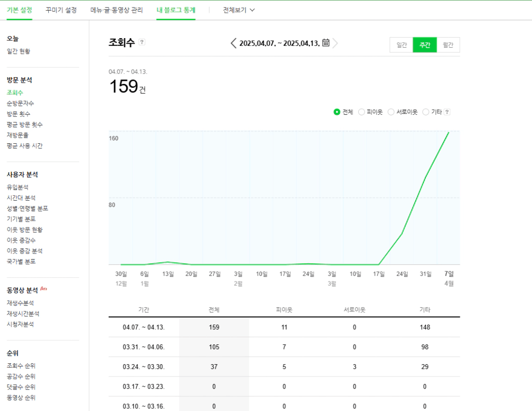The width and height of the screenshot is (532, 411).
Task: Open 메뉴·글·동영상 관리 tab
Action: [116, 10]
